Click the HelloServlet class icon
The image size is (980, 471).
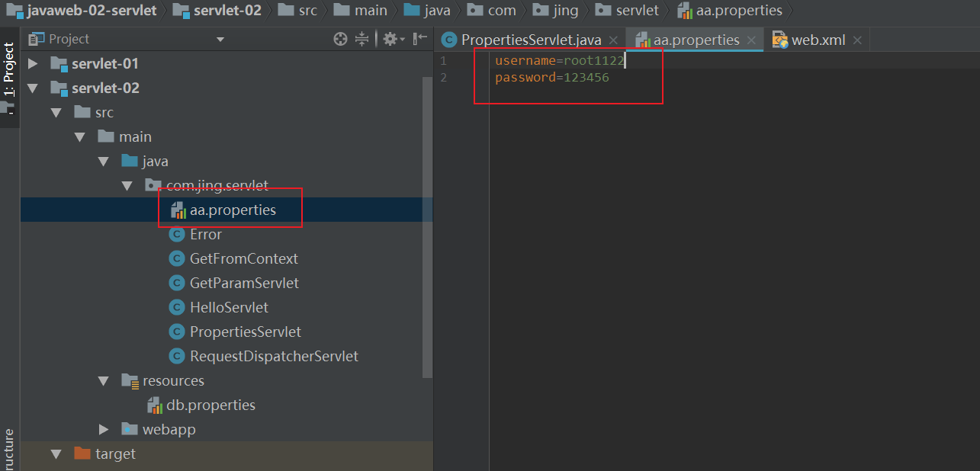176,307
